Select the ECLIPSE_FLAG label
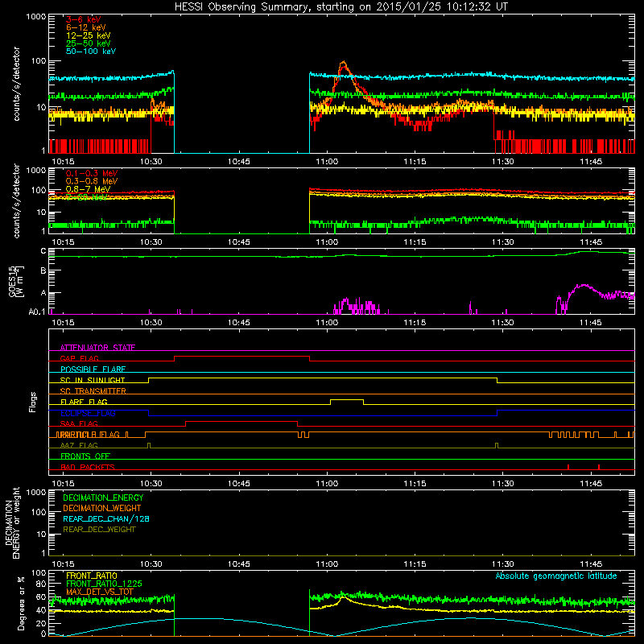Viewport: 644px width, 644px height. (88, 413)
